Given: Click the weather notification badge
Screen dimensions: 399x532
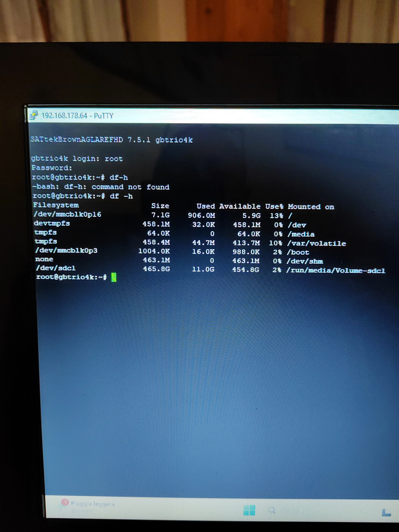Looking at the screenshot, I should 65,502.
